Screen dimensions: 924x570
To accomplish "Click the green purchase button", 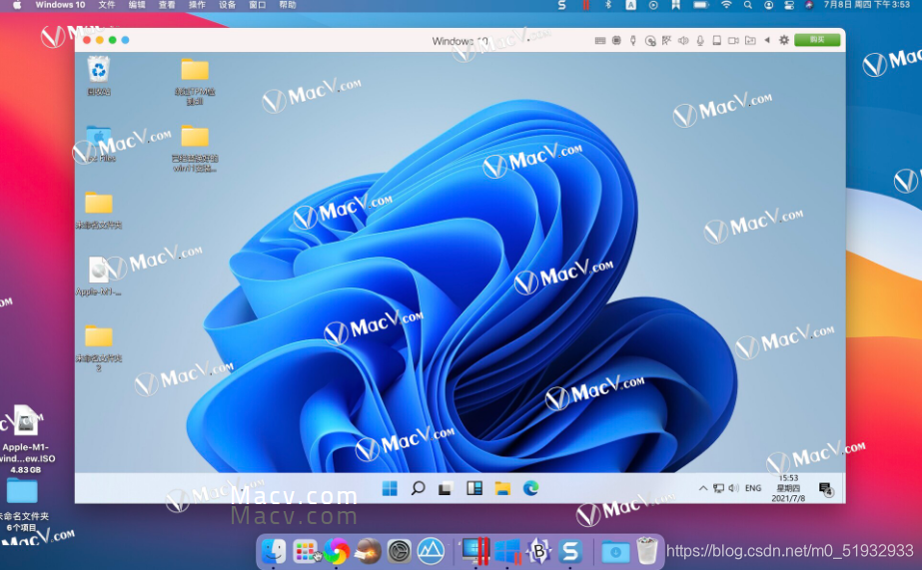I will pos(817,40).
